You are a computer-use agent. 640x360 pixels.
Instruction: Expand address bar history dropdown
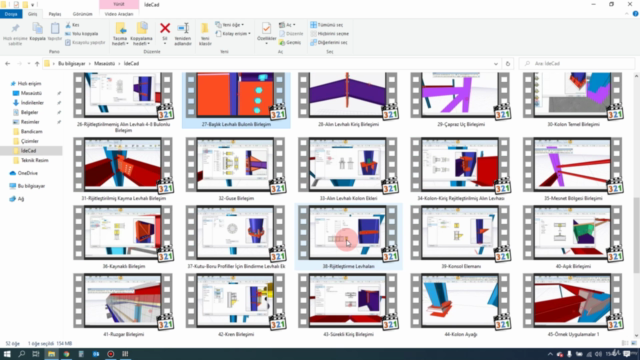point(496,64)
